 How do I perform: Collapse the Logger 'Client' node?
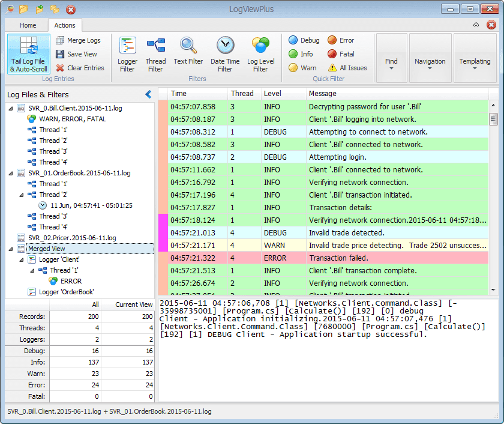click(x=22, y=260)
